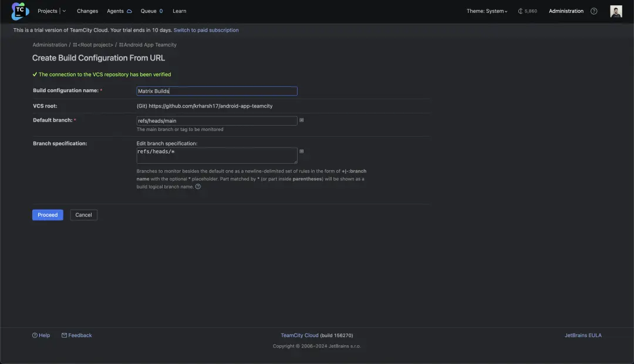Open the Learn menu item
The width and height of the screenshot is (634, 364).
point(179,11)
